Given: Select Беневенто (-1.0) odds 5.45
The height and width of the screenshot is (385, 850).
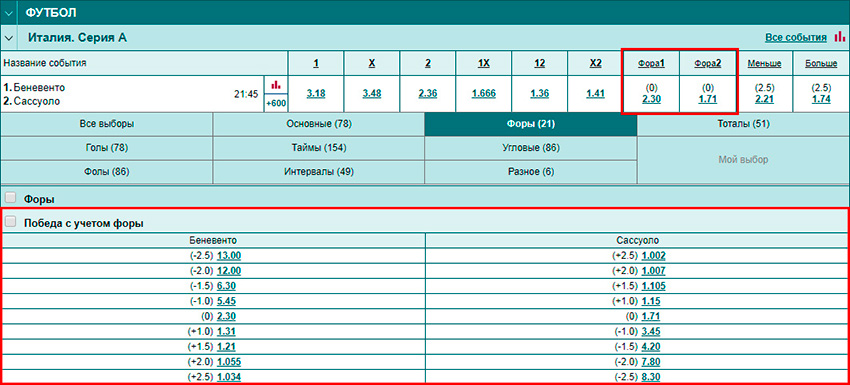Looking at the screenshot, I should 226,301.
